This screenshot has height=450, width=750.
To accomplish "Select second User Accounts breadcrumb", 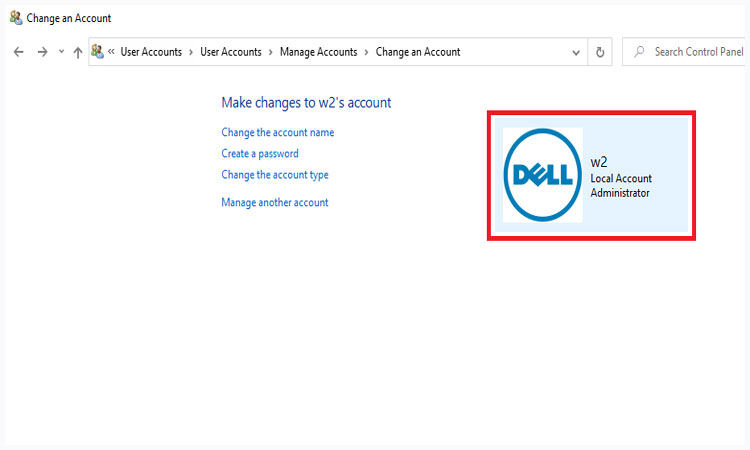I will pos(231,52).
